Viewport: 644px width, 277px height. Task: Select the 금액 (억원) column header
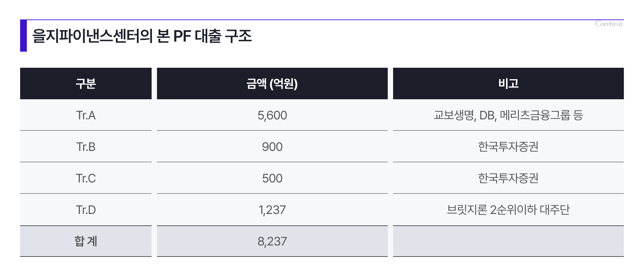[272, 84]
